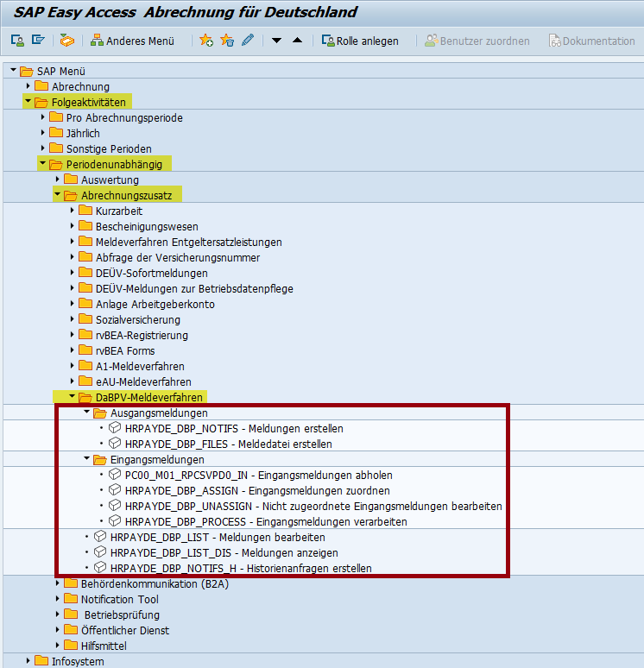Click the SAP menu toolbar icon
Viewport: 644px width, 668px height.
[38, 41]
